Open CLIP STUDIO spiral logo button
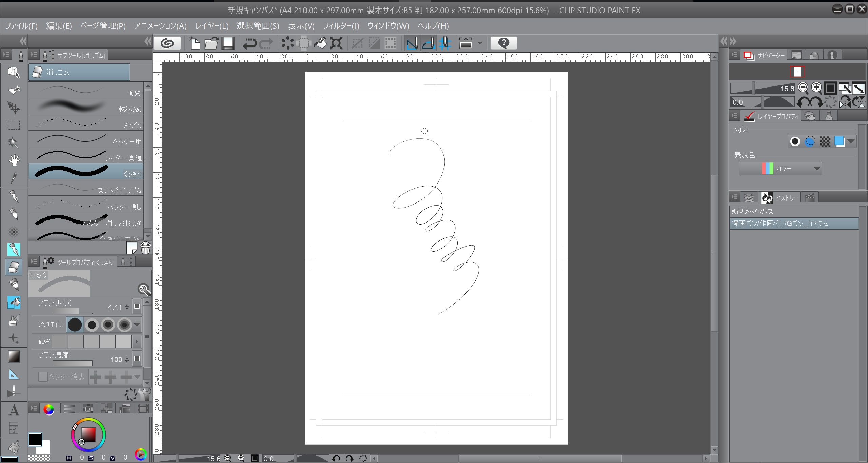Viewport: 868px width, 463px height. [x=167, y=43]
